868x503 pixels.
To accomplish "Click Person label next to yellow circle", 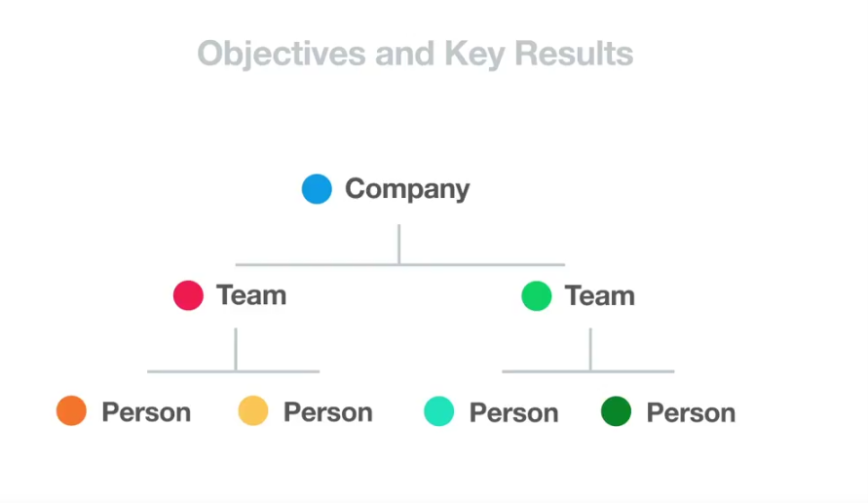I will pos(327,412).
